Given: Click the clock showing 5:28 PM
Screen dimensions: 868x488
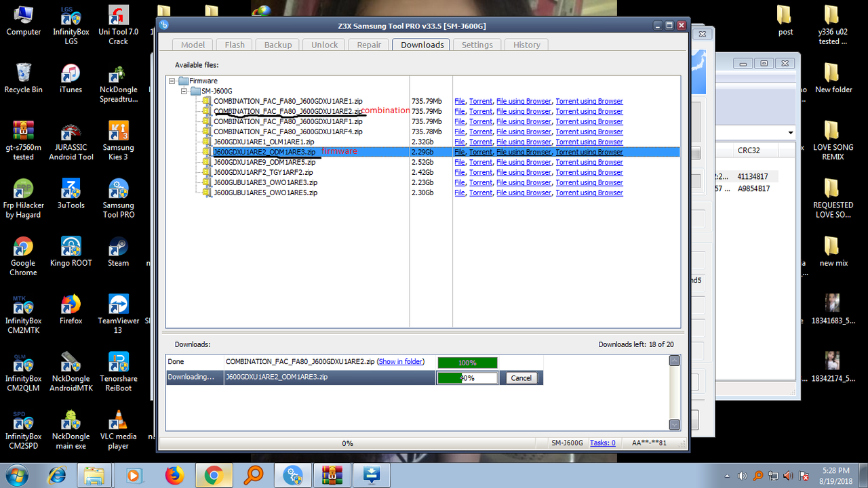Looking at the screenshot, I should coord(834,470).
